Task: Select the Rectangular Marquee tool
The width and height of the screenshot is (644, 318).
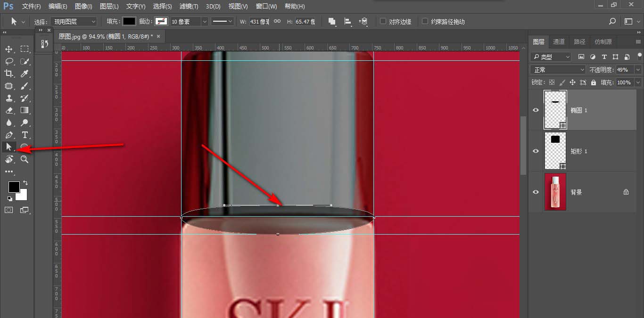Action: (25, 49)
